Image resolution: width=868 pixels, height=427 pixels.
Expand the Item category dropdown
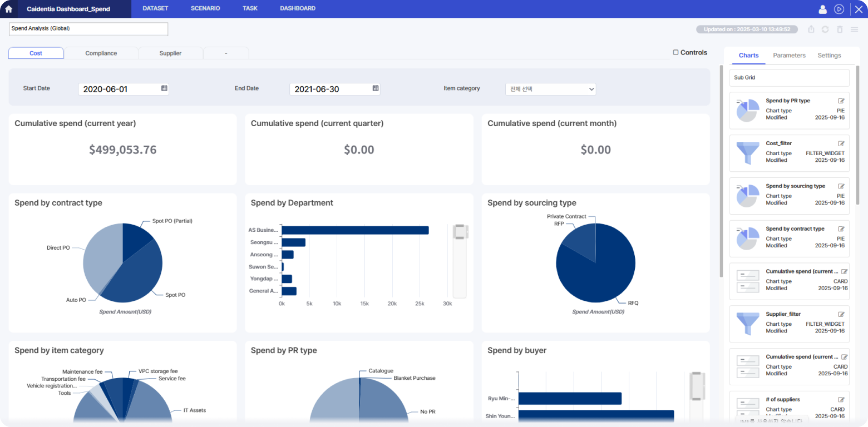pyautogui.click(x=550, y=89)
